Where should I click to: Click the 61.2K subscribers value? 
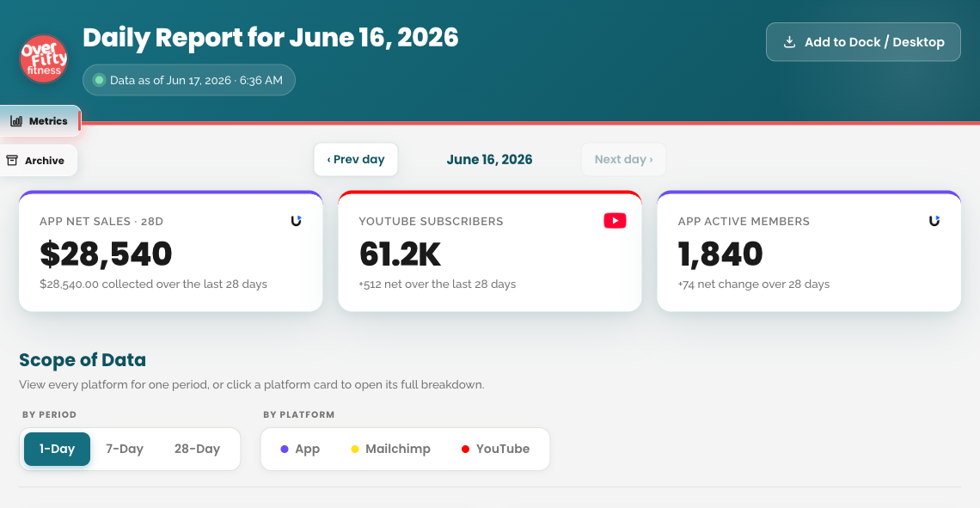click(x=400, y=254)
